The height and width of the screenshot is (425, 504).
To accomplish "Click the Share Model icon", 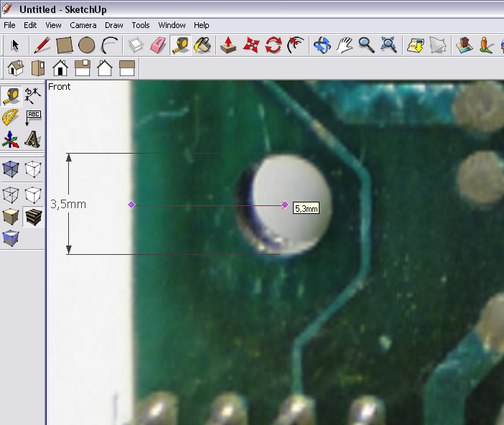I will pyautogui.click(x=437, y=45).
